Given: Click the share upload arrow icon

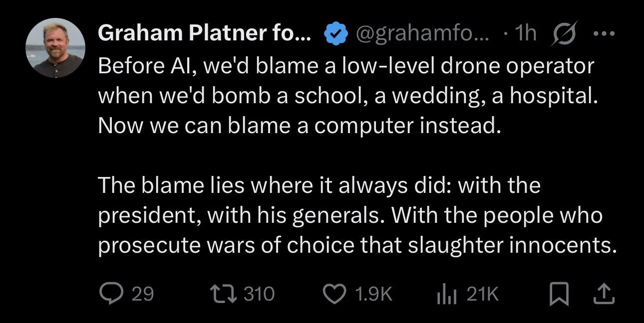Looking at the screenshot, I should coord(602,294).
